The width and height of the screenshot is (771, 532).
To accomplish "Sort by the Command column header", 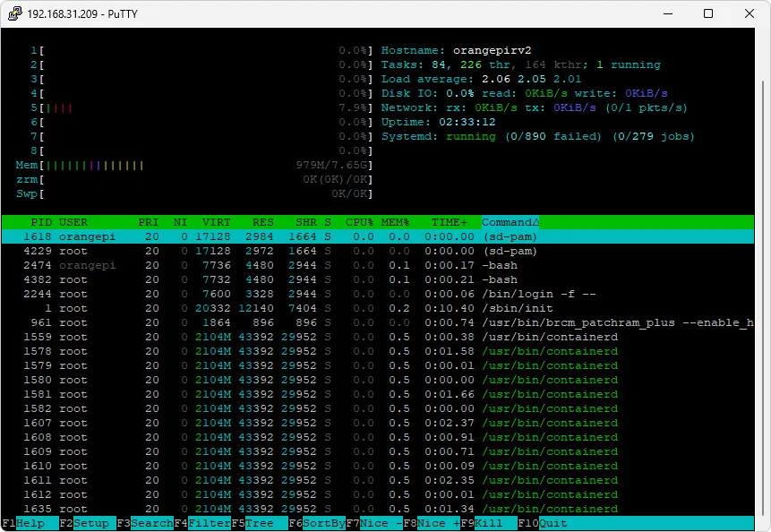I will pos(510,222).
